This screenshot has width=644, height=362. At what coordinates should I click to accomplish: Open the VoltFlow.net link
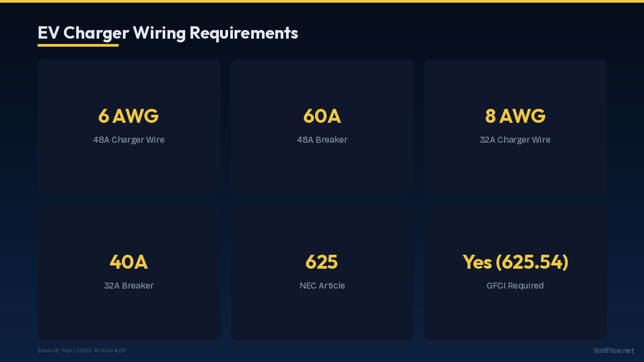[x=613, y=351]
